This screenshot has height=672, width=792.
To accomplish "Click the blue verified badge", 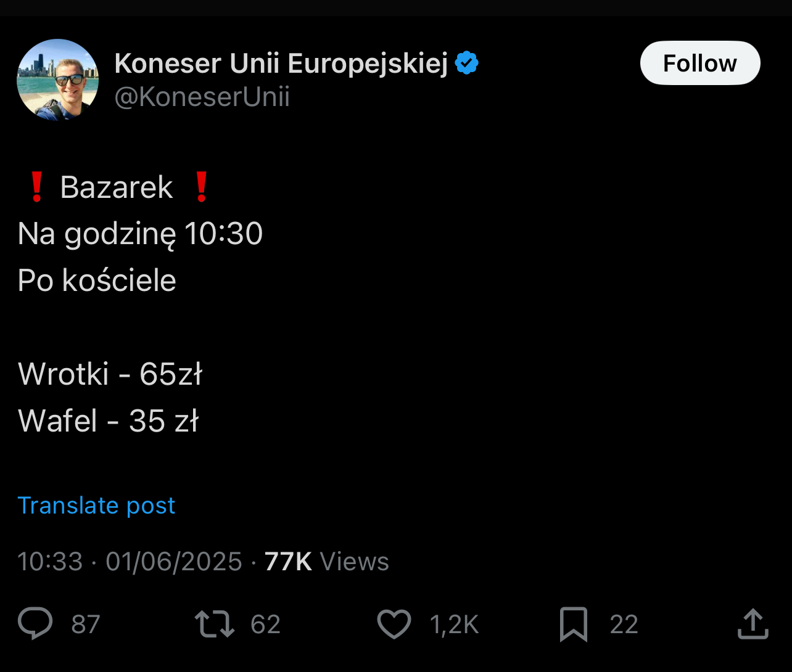I will (x=466, y=64).
